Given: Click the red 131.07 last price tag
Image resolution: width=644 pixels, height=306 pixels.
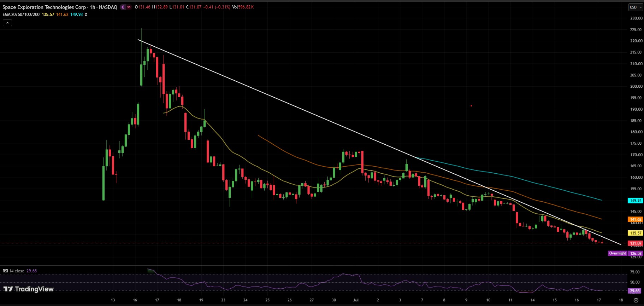Looking at the screenshot, I should click(636, 243).
